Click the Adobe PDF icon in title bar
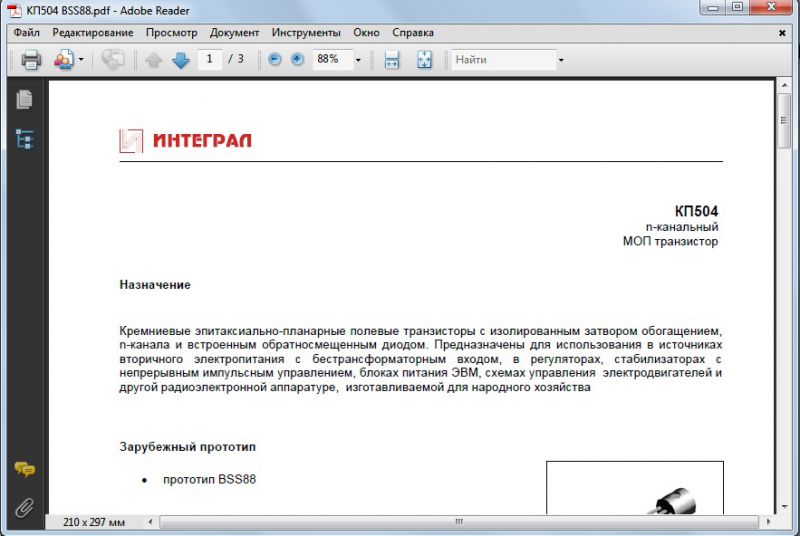This screenshot has width=800, height=536. pyautogui.click(x=14, y=11)
